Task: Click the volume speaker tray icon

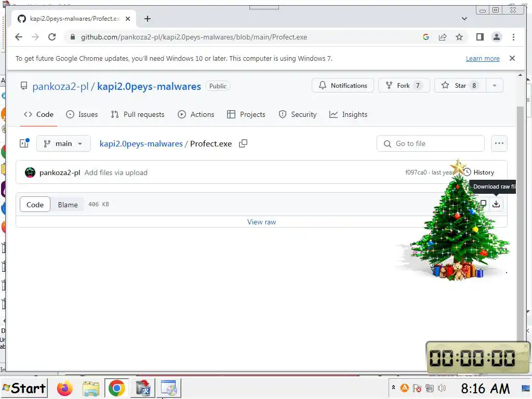Action: tap(442, 388)
